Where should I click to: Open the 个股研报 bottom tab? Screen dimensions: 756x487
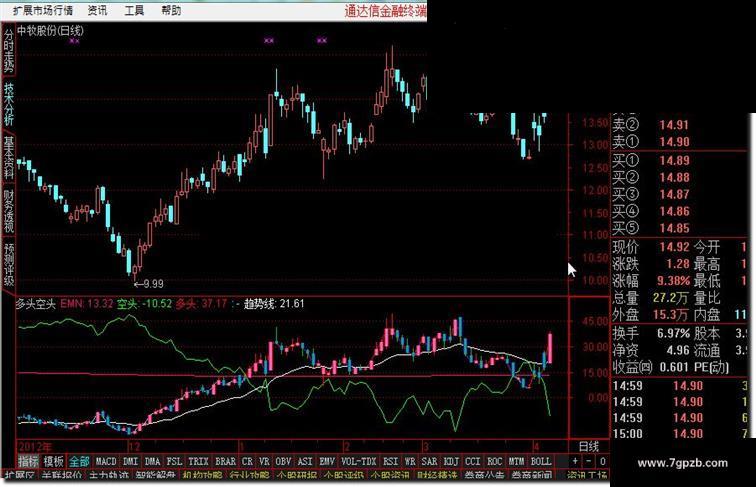tap(296, 476)
